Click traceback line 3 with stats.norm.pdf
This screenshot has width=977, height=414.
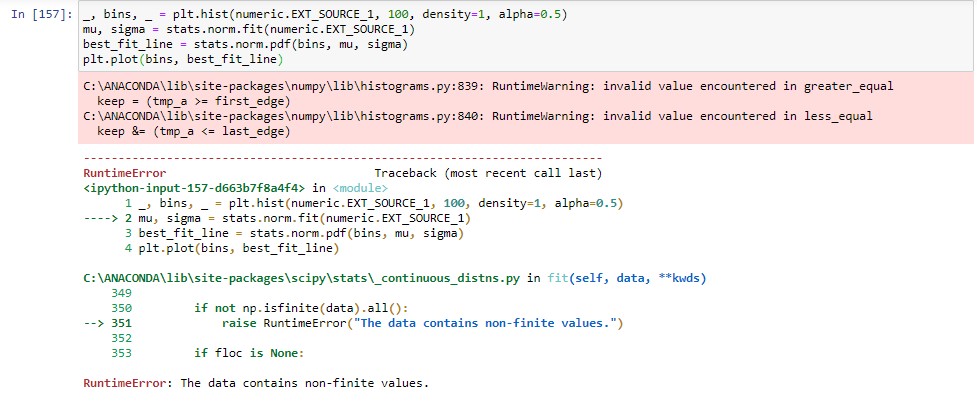pos(293,233)
